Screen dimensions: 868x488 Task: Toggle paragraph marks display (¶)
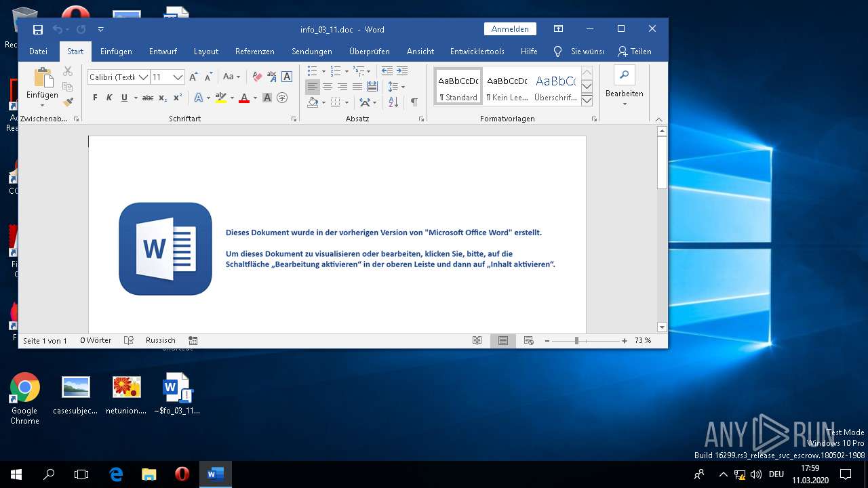414,102
